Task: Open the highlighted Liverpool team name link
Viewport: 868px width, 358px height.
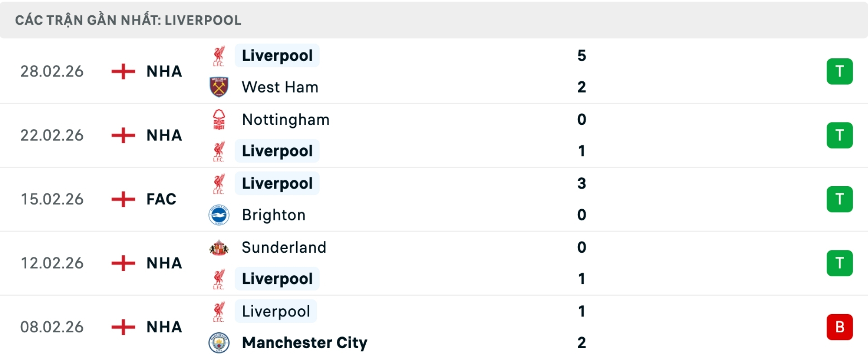Action: tap(277, 55)
